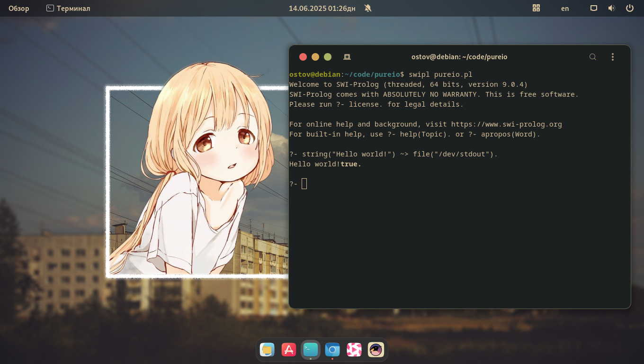644x364 pixels.
Task: Click the four-squares grid icon in top bar
Action: click(x=537, y=8)
